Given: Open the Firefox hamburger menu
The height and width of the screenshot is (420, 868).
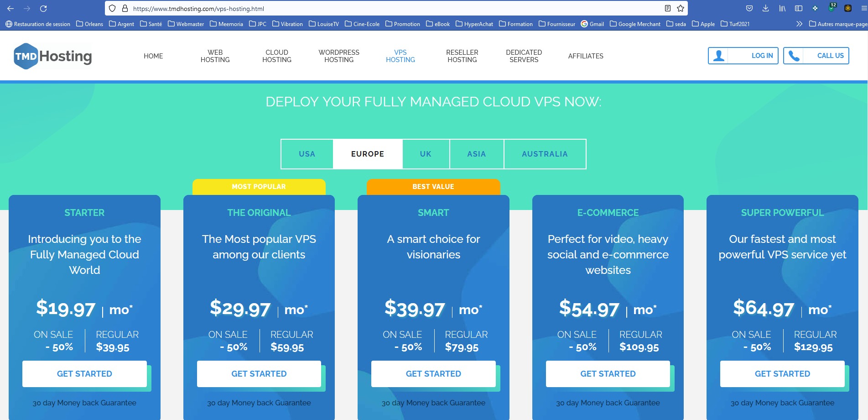Looking at the screenshot, I should click(863, 8).
